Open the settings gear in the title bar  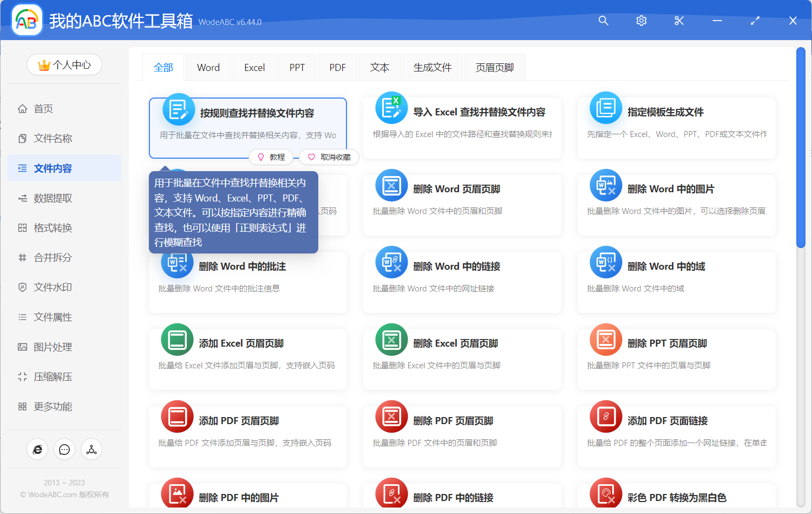[641, 21]
